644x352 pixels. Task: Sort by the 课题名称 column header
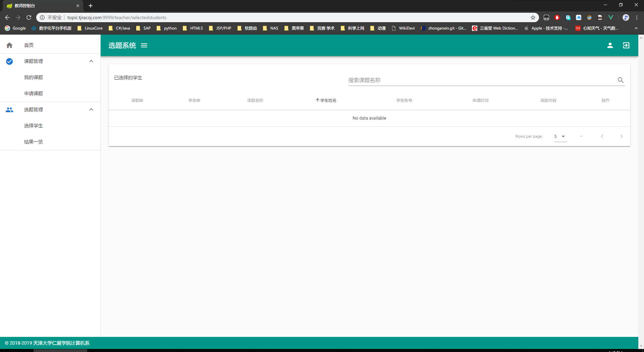255,100
